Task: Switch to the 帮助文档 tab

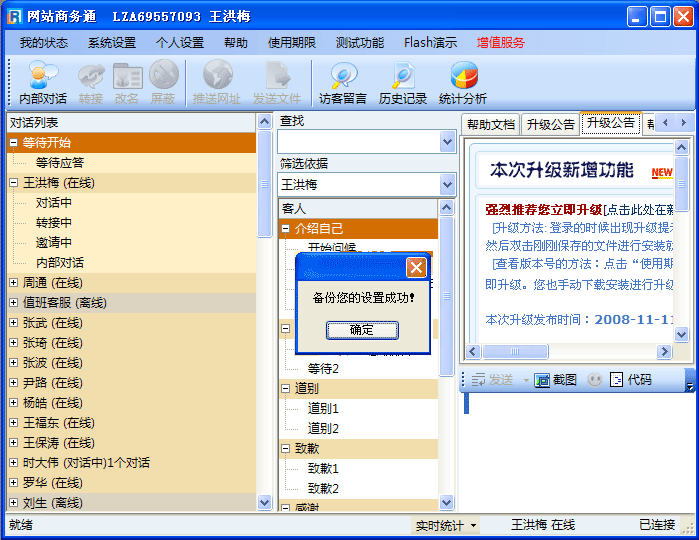Action: coord(491,124)
